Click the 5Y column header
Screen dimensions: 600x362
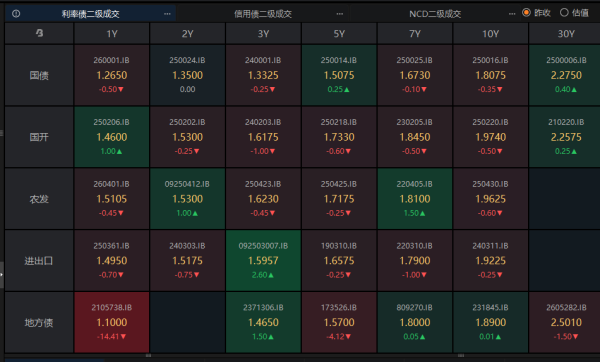tap(339, 34)
